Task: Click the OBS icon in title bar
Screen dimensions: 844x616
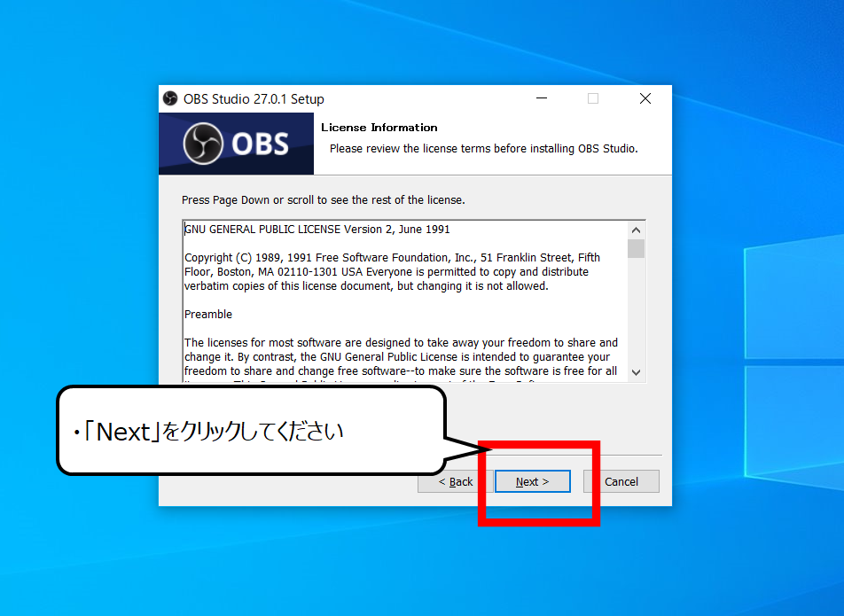Action: click(x=170, y=99)
